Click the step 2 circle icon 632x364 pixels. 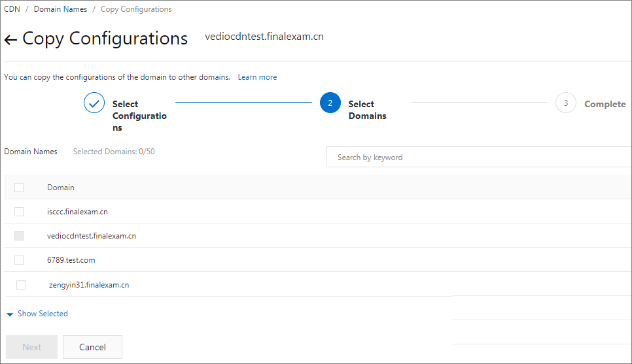pos(330,103)
